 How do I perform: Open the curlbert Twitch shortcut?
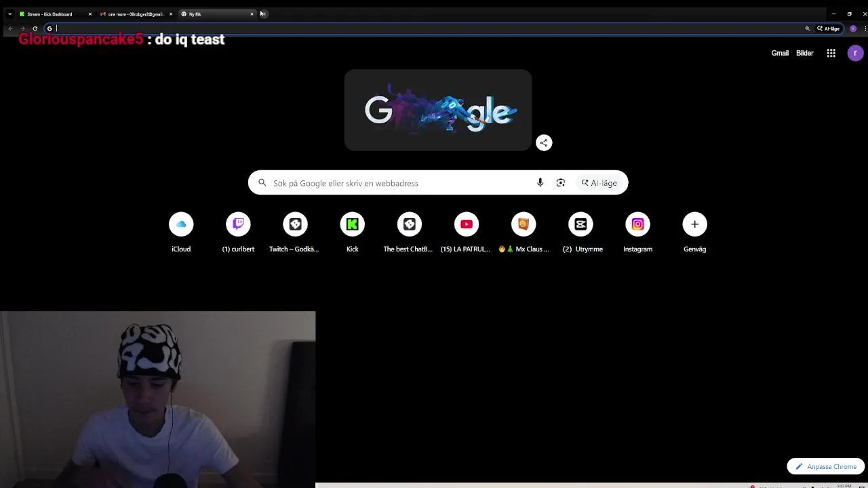(x=238, y=224)
